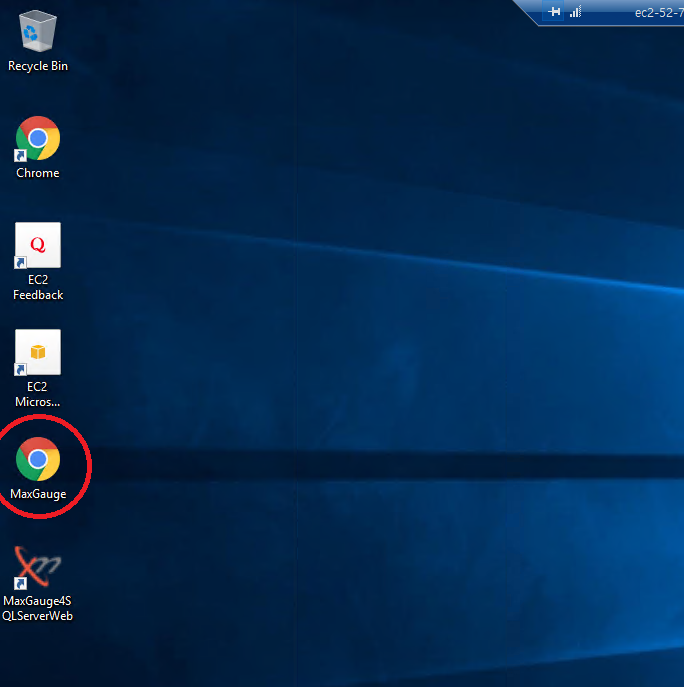Click the 'MaxGauge4SQLServerWeb' label text
Image resolution: width=684 pixels, height=687 pixels.
(37, 609)
